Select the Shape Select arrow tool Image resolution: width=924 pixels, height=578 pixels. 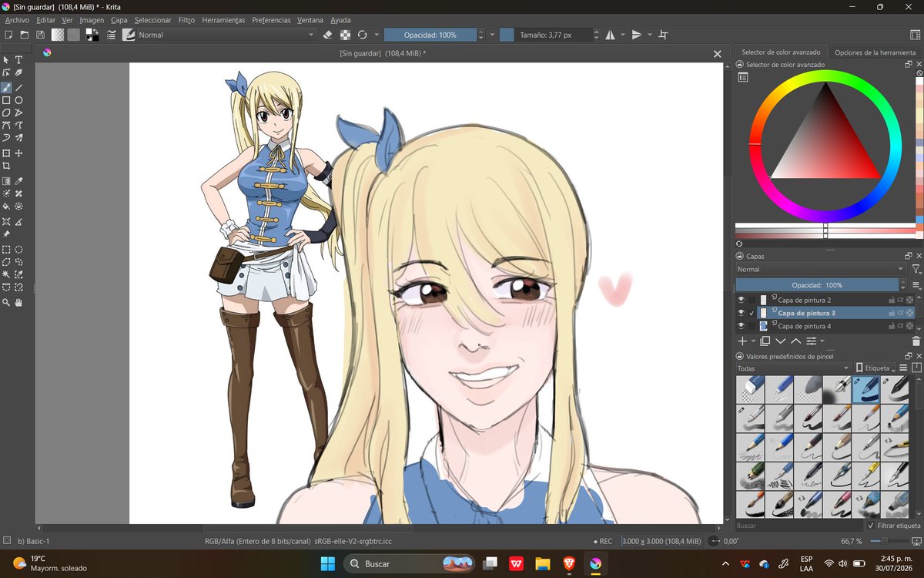[x=6, y=59]
